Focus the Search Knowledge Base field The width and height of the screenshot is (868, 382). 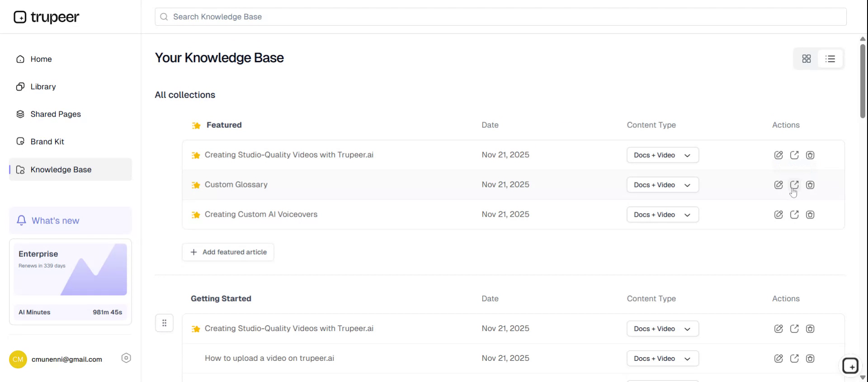(x=500, y=17)
